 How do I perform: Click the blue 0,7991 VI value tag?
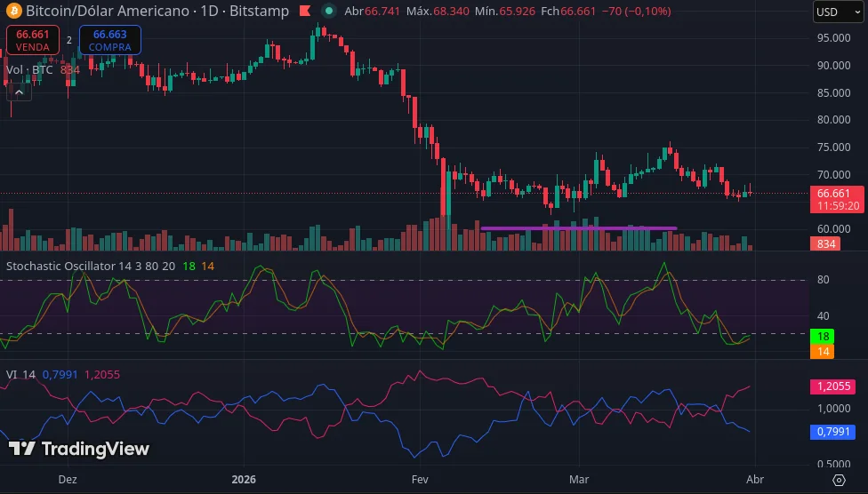click(x=832, y=432)
